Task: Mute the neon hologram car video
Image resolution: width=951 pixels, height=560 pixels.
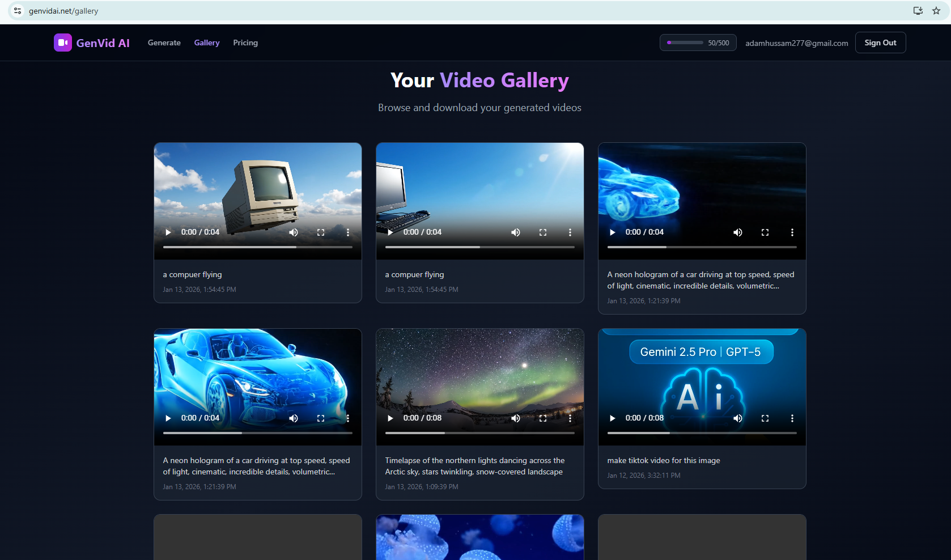Action: (x=738, y=232)
